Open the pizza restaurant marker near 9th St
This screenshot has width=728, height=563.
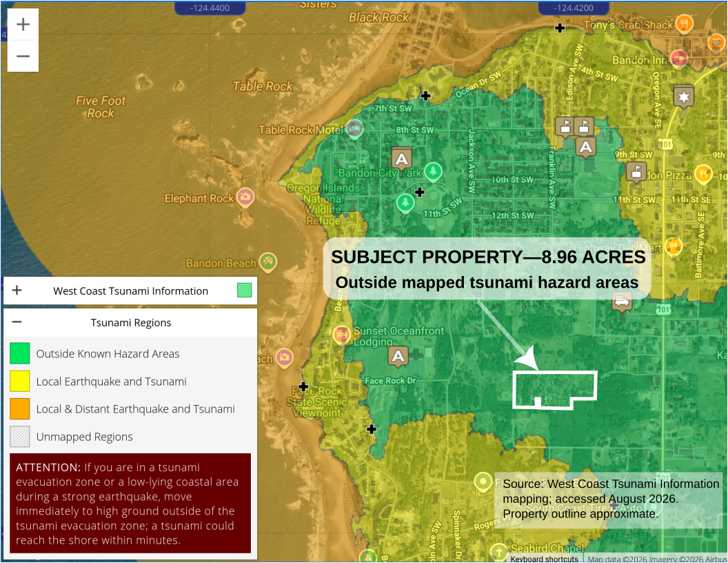pyautogui.click(x=703, y=174)
